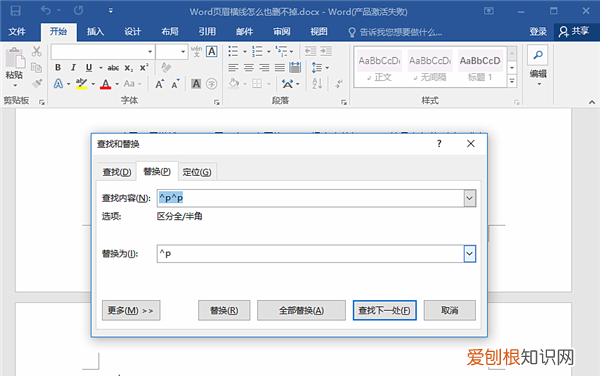Clear all formatting eraser icon

point(166,67)
